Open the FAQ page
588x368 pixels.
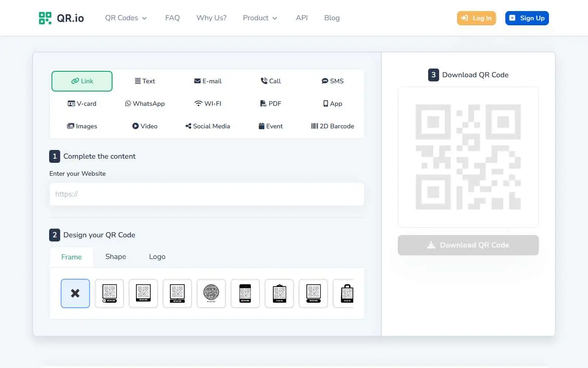pyautogui.click(x=172, y=18)
